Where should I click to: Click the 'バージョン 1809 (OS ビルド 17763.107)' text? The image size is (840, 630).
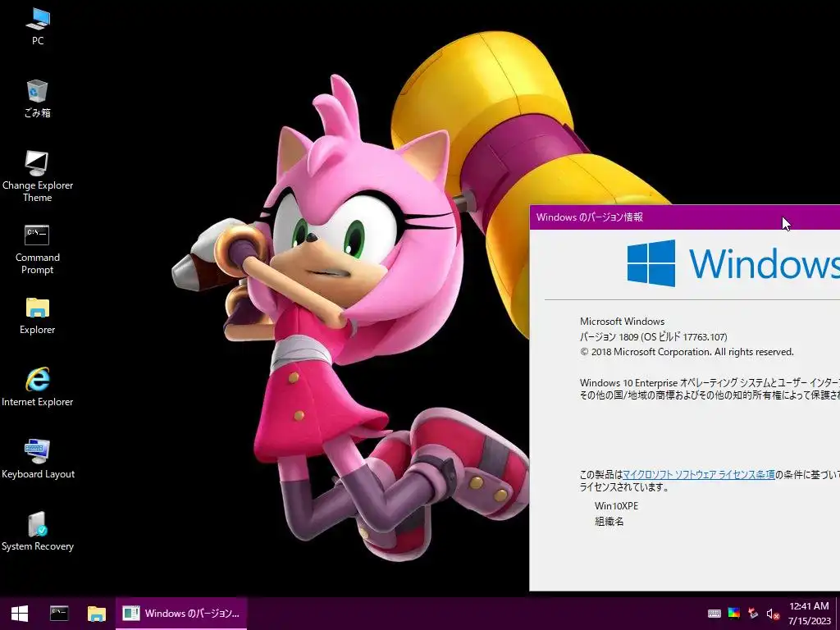pyautogui.click(x=653, y=337)
